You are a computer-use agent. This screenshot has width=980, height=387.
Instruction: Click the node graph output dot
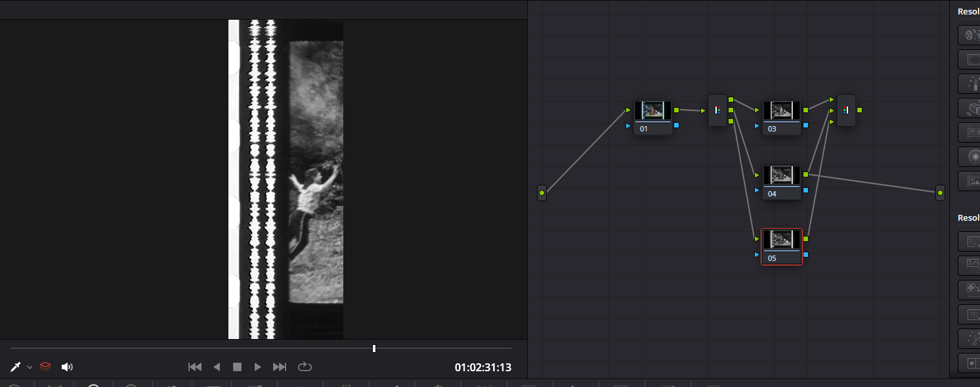pyautogui.click(x=941, y=193)
